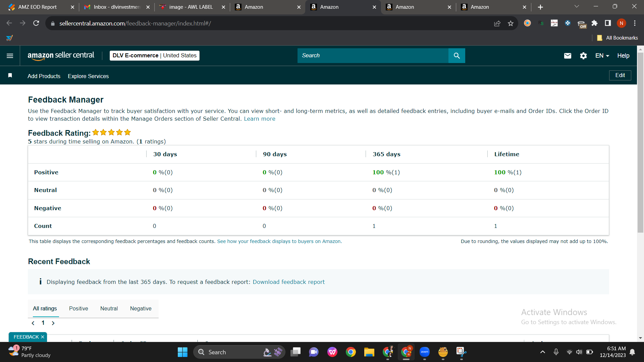Open Chrome's three-dot menu
The width and height of the screenshot is (644, 362).
click(635, 23)
